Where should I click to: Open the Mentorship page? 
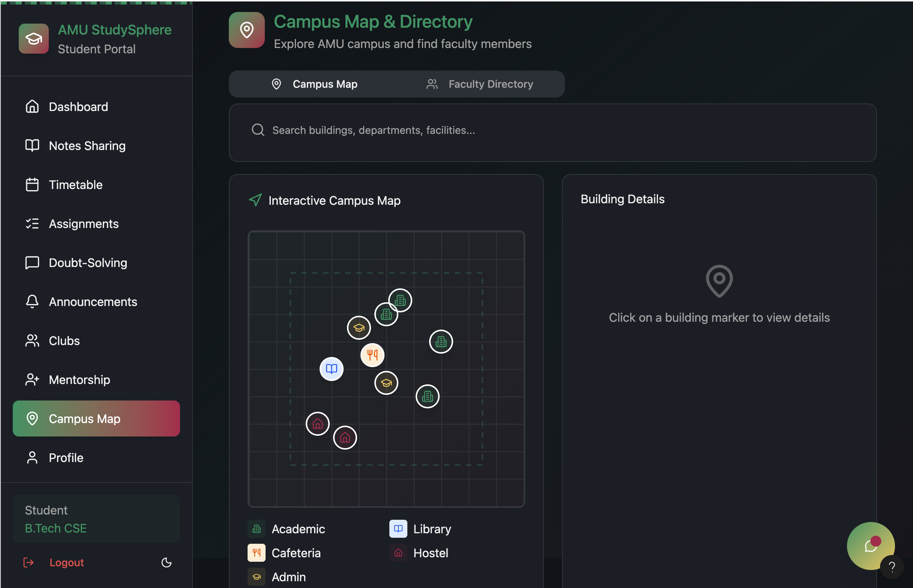[80, 379]
